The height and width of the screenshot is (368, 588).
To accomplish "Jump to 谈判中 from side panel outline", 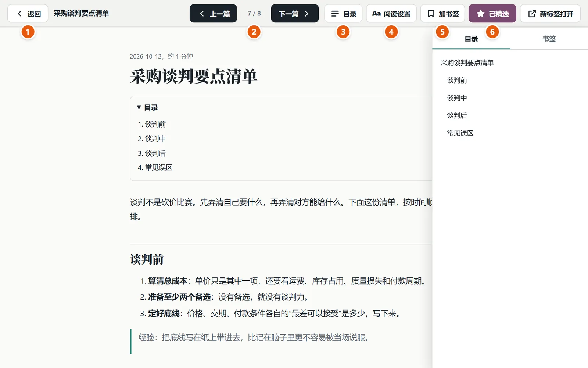I will [457, 98].
